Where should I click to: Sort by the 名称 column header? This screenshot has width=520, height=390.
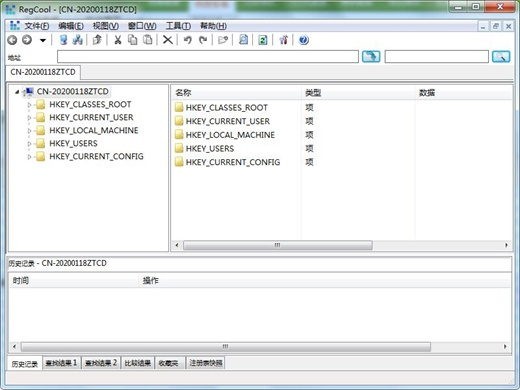click(x=236, y=93)
